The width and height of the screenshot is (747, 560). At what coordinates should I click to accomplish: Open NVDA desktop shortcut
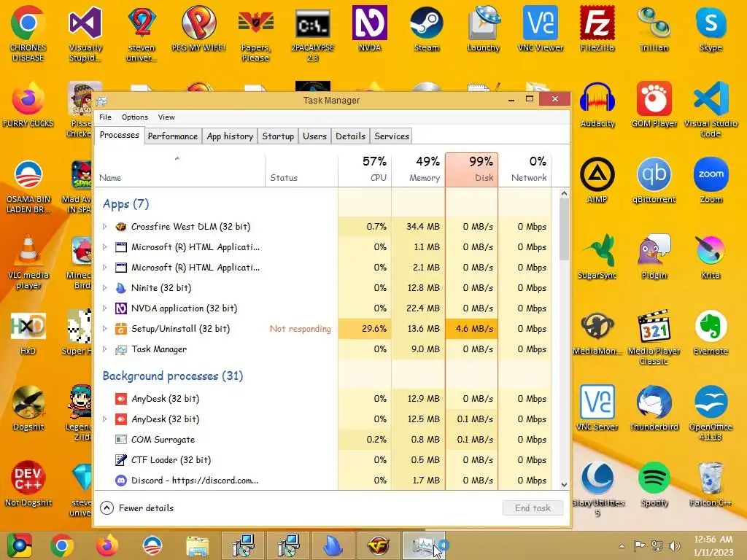[x=370, y=28]
